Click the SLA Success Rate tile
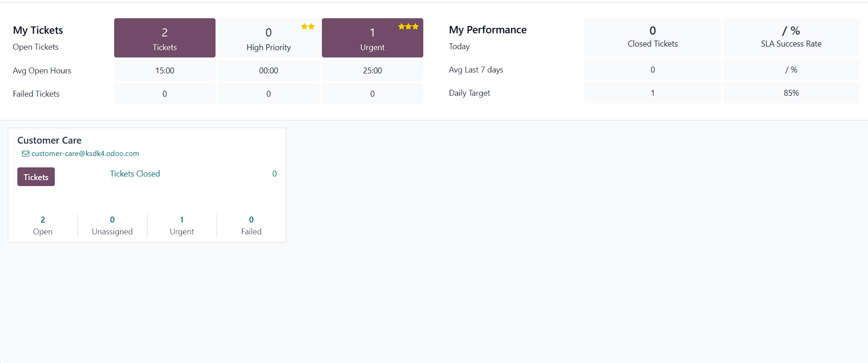Viewport: 868px width, 363px height. (791, 37)
